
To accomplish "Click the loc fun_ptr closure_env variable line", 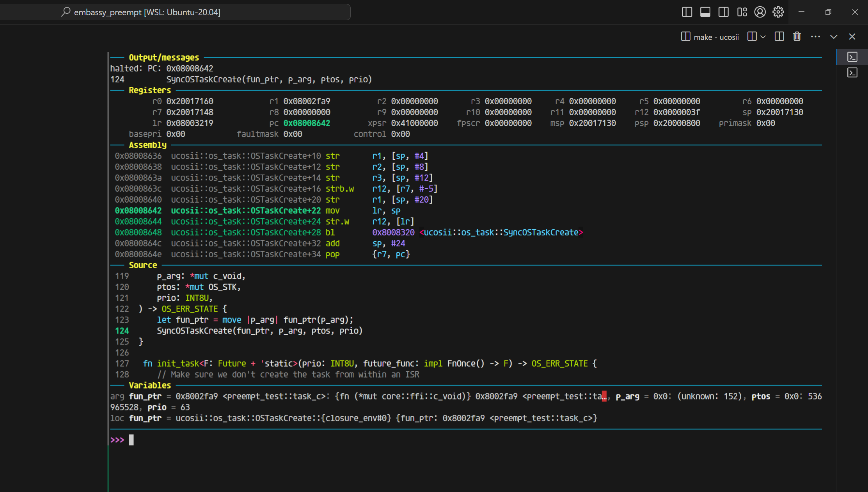I will pyautogui.click(x=353, y=418).
